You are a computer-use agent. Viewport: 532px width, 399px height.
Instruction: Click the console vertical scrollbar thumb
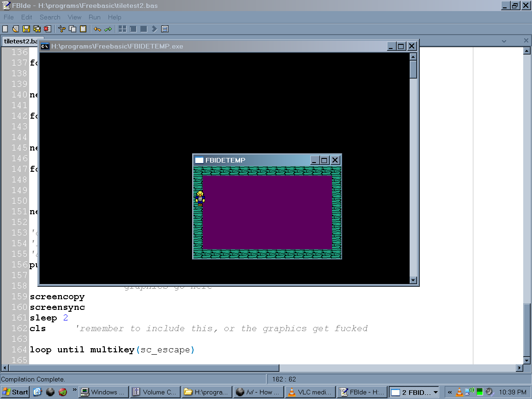pyautogui.click(x=413, y=70)
